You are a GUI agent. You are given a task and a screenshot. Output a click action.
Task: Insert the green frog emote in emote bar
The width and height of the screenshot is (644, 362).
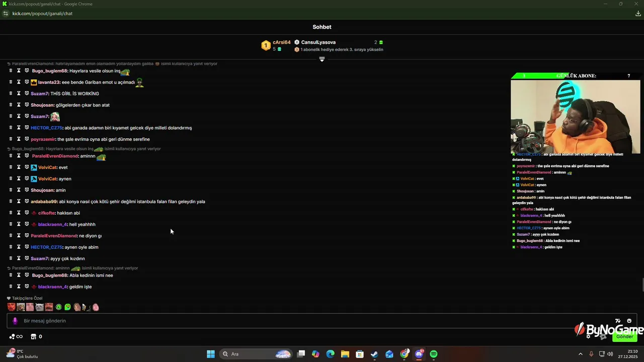(67, 307)
